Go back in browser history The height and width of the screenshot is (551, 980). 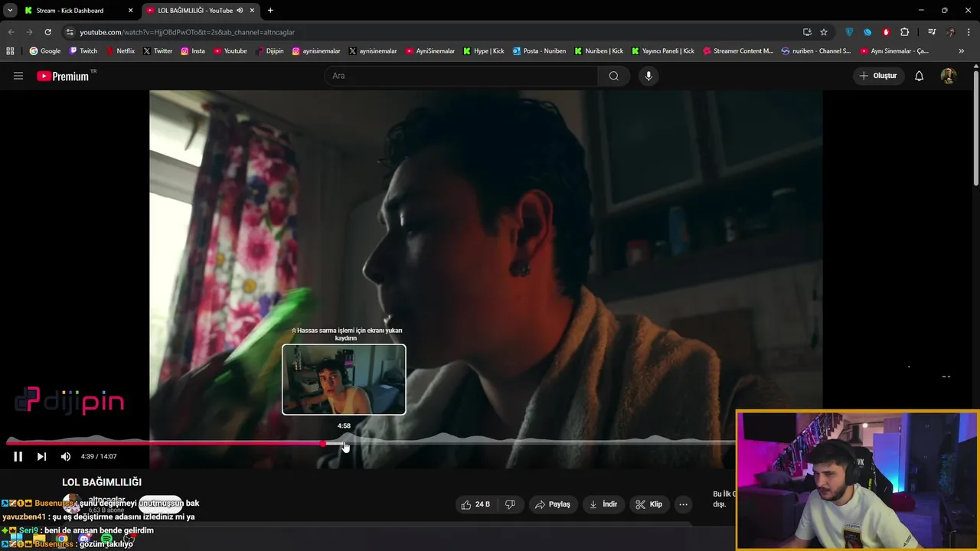[x=11, y=32]
